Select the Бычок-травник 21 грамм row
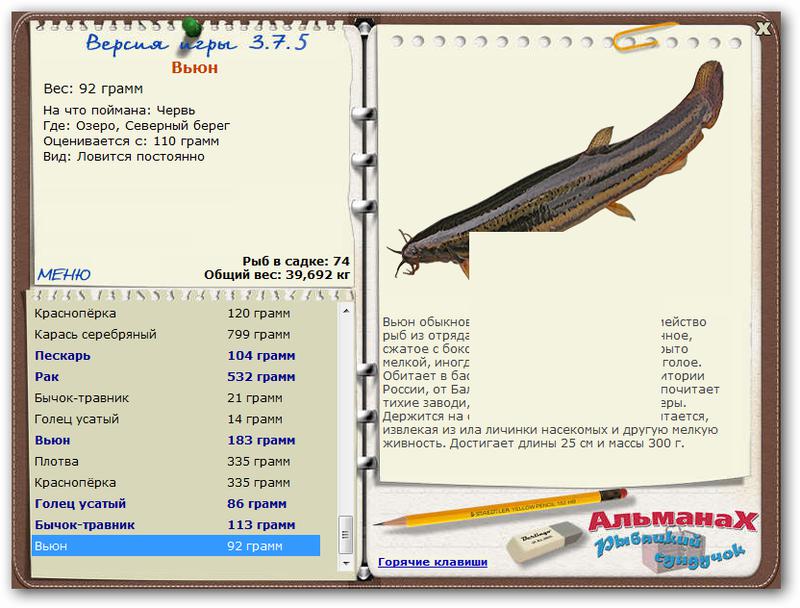Screen dimensions: 800x608 click(176, 398)
